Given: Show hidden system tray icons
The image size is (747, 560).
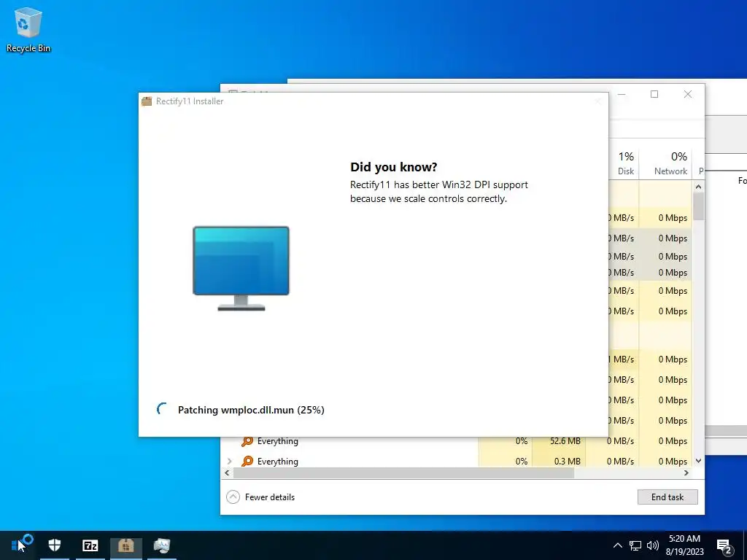Looking at the screenshot, I should [x=617, y=545].
